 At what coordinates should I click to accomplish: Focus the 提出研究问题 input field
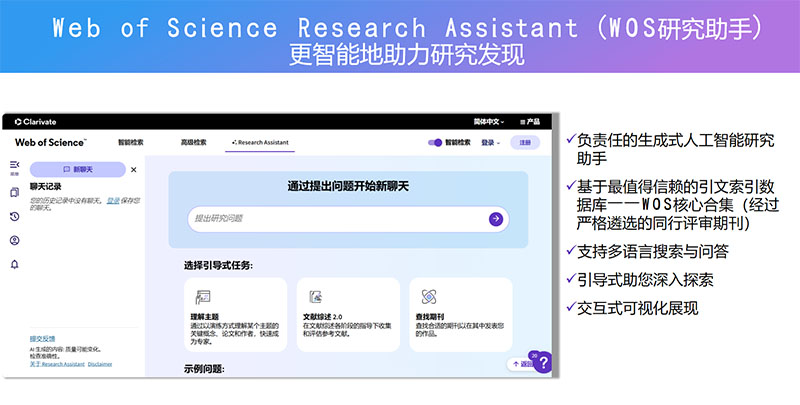pos(348,219)
